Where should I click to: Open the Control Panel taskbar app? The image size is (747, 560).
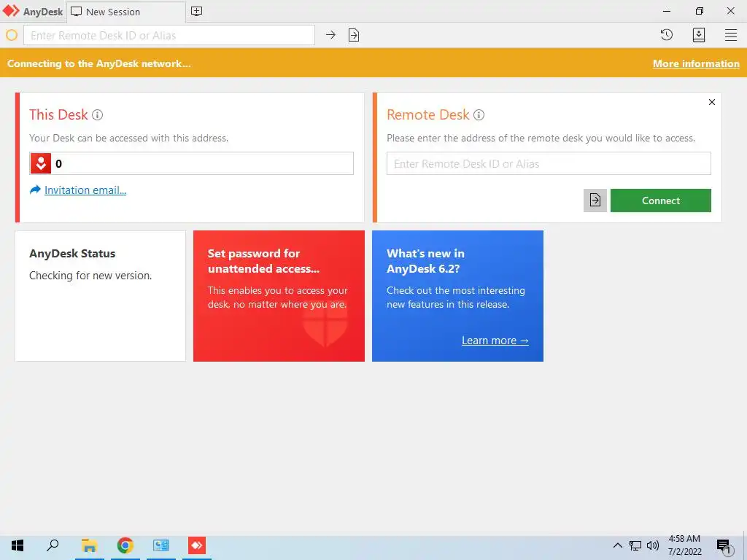pos(161,545)
